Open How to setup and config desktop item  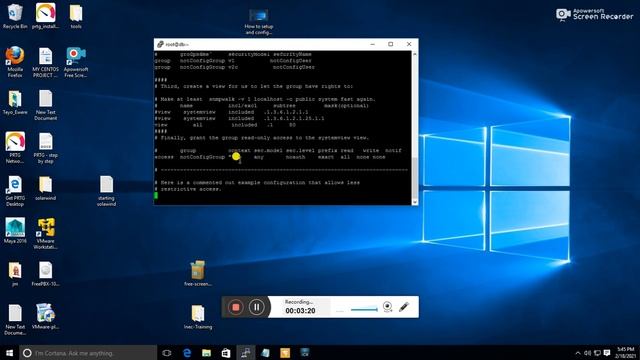pyautogui.click(x=258, y=22)
